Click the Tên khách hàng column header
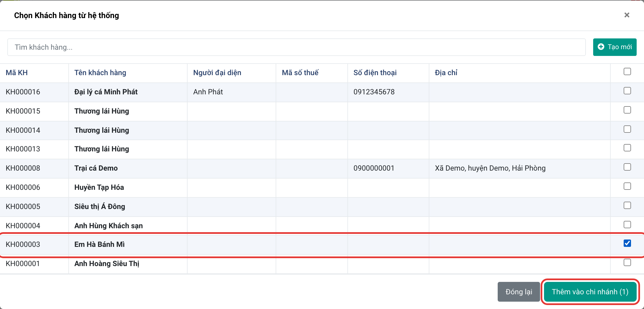Screen dimensions: 644x309 pyautogui.click(x=100, y=73)
